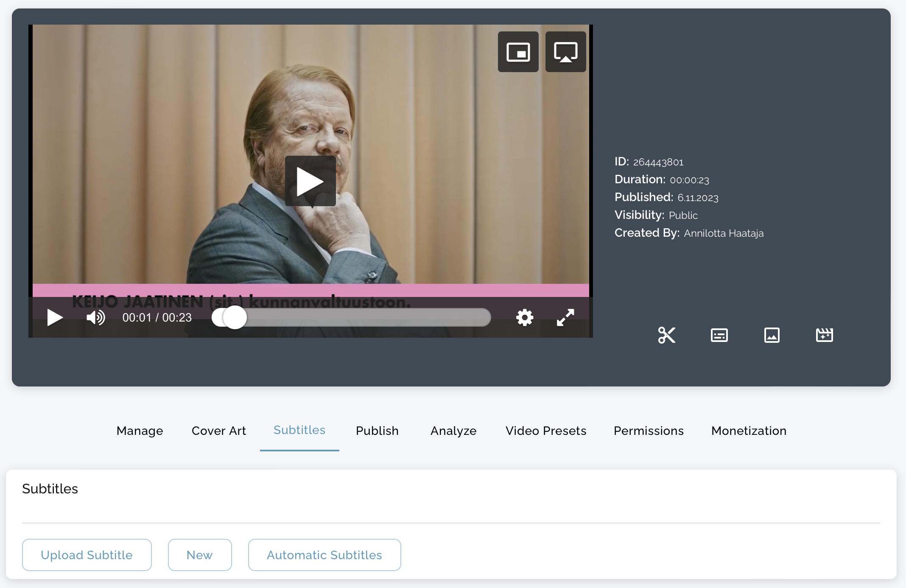Select the Analyze tab
The height and width of the screenshot is (588, 906).
coord(453,431)
